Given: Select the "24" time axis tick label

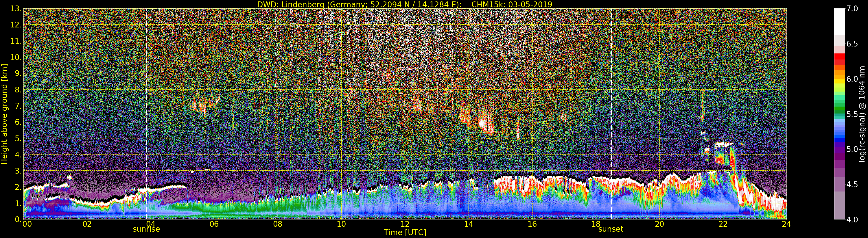Looking at the screenshot, I should (786, 224).
